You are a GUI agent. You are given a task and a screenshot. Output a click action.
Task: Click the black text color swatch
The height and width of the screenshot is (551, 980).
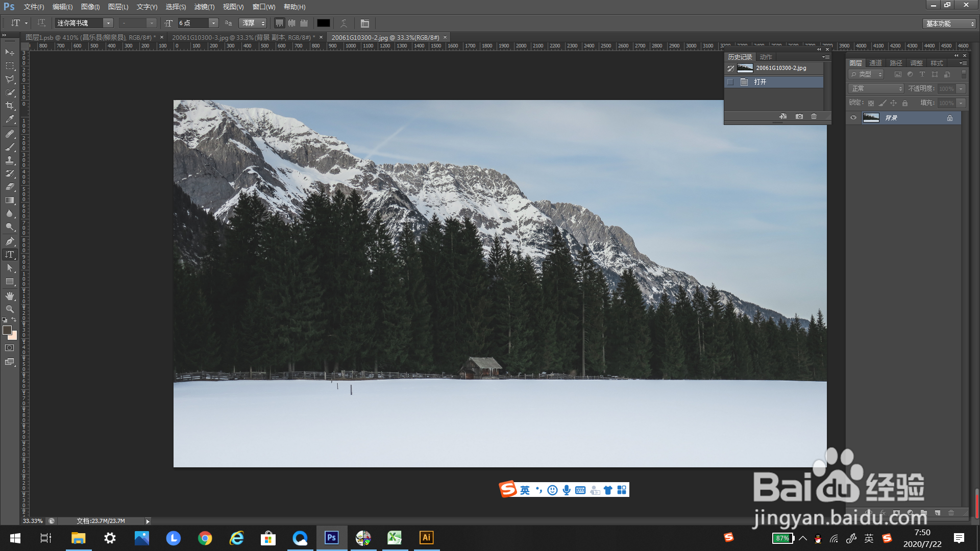tap(324, 23)
